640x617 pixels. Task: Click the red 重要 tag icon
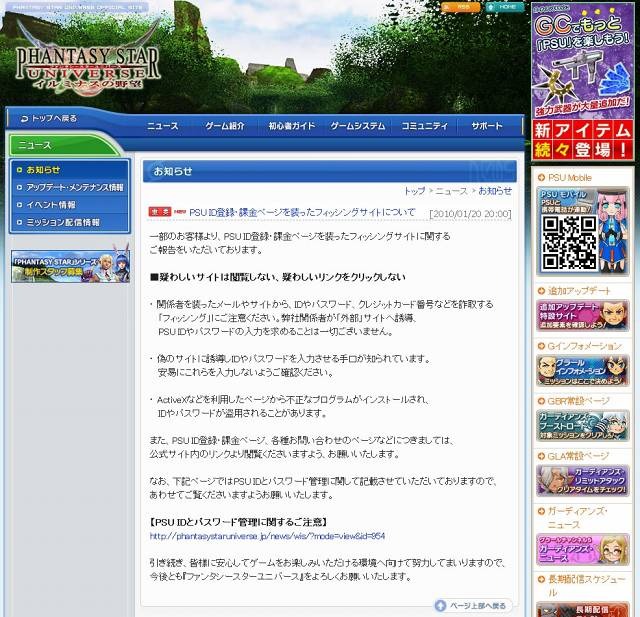pos(160,211)
